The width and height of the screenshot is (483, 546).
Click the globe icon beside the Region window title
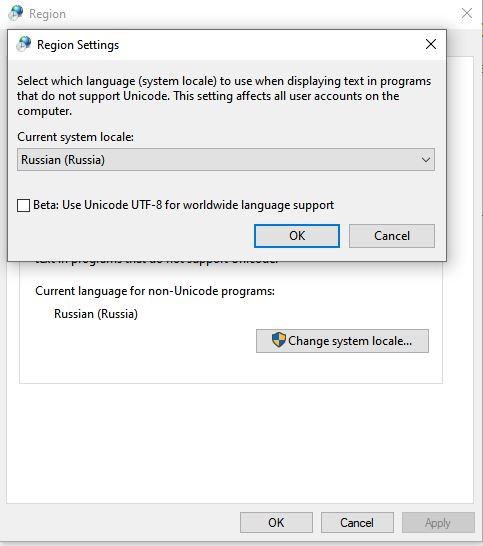point(16,13)
